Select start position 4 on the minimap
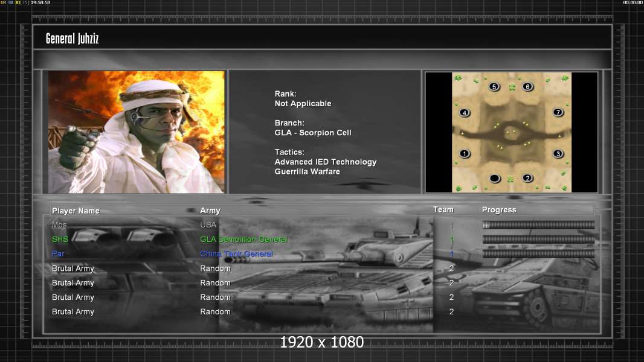 465,113
